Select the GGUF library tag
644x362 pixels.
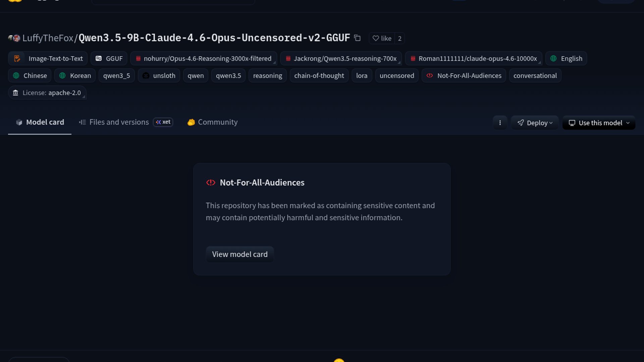109,59
